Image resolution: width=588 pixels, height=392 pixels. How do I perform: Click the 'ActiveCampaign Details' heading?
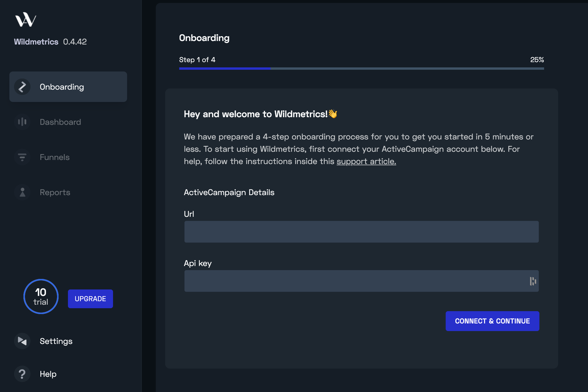click(229, 192)
